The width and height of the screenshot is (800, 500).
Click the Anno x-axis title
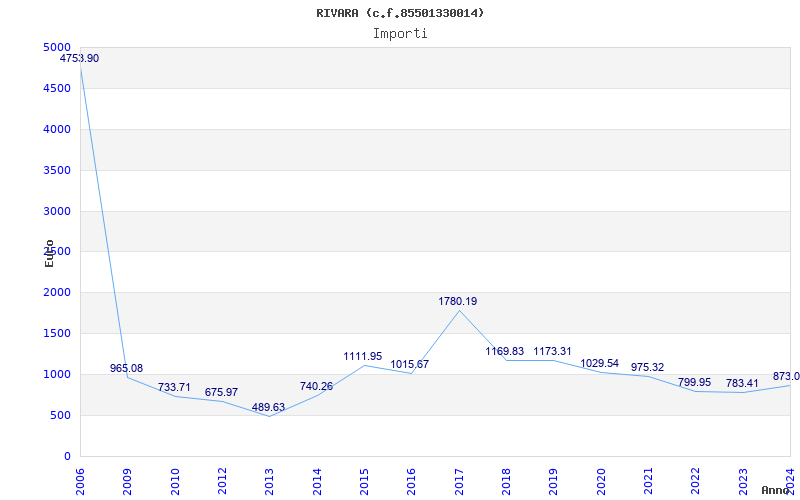coord(775,490)
